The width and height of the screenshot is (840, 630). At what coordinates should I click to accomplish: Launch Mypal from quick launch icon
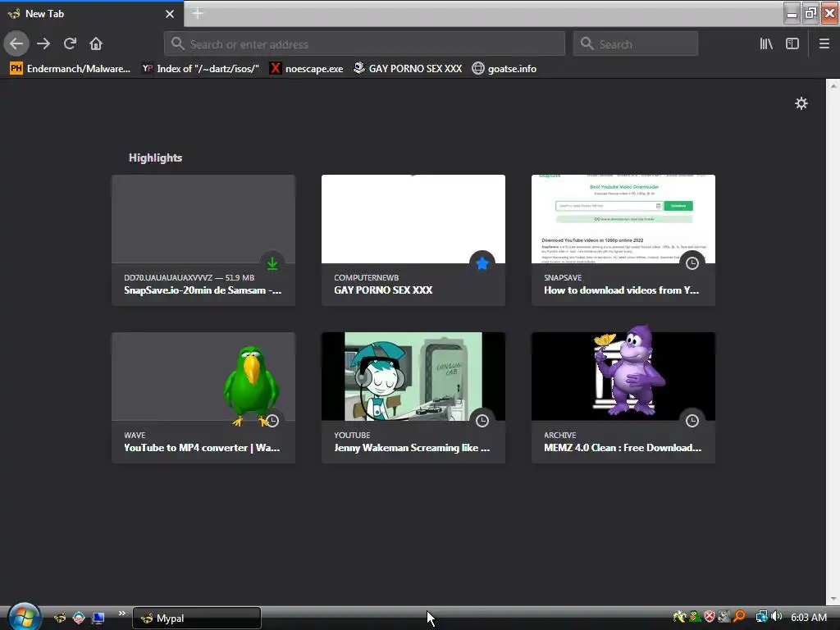click(59, 618)
